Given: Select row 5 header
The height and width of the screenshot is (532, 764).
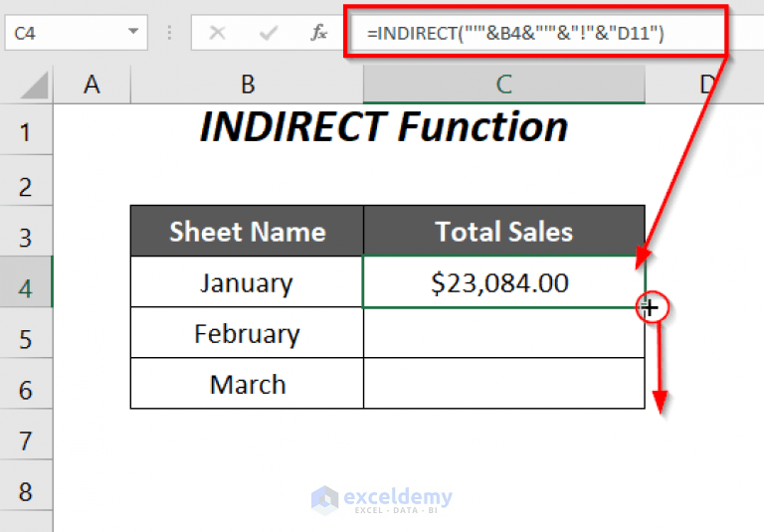Looking at the screenshot, I should click(x=26, y=333).
